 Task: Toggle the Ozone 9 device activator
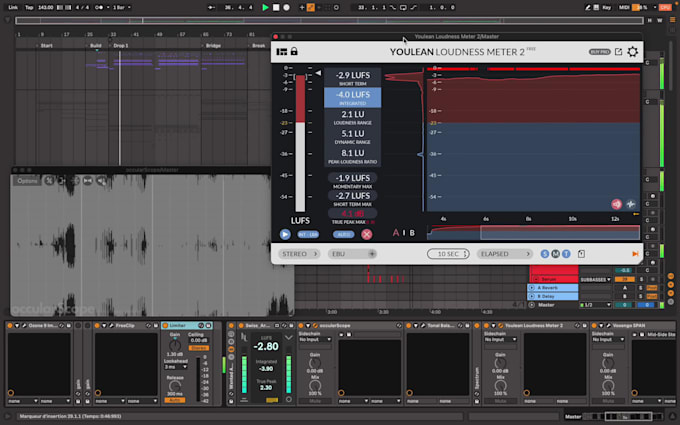(x=10, y=325)
